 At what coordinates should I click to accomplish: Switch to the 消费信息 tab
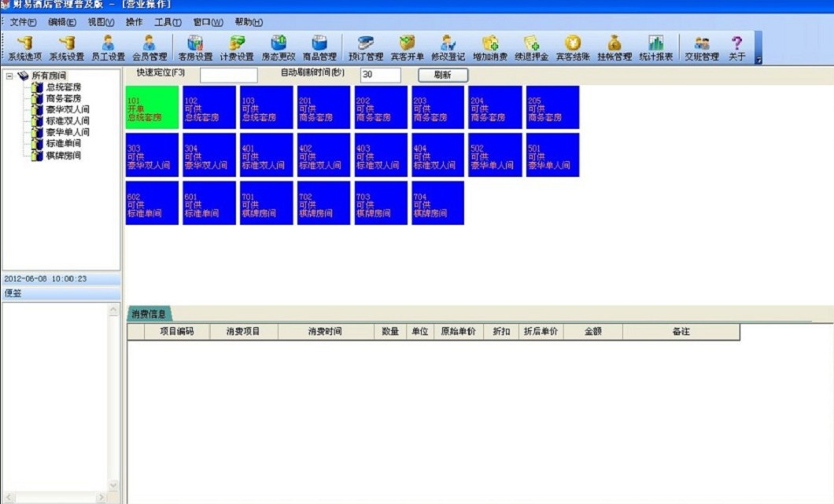tap(149, 315)
